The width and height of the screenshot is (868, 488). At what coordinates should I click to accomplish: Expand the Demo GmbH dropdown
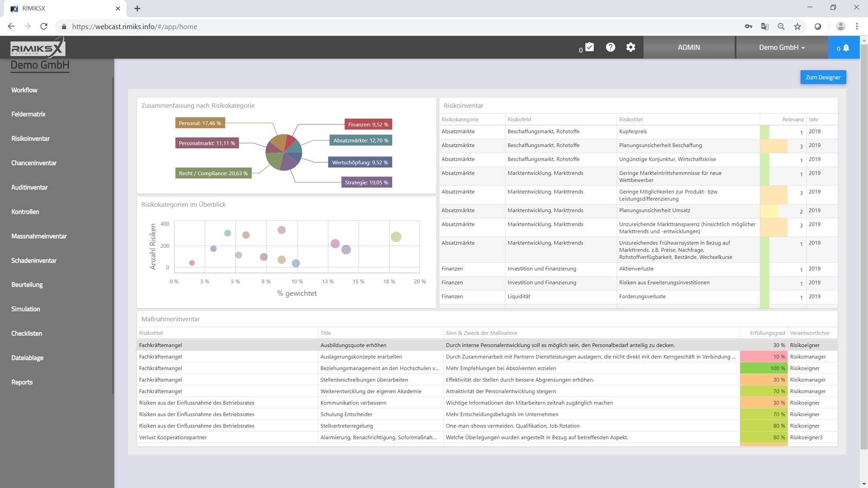pyautogui.click(x=781, y=47)
